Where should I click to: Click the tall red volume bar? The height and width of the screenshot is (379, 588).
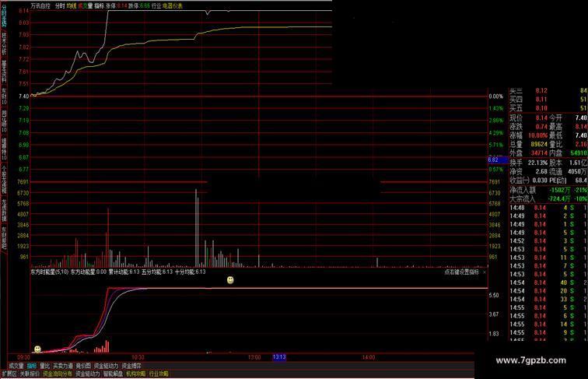pos(108,238)
